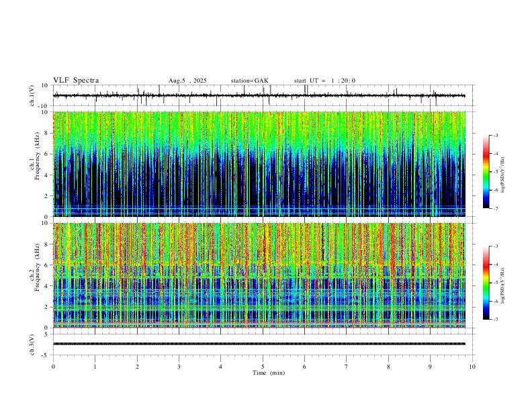Click the "8" kHz tick of ch.1 spectrogram
This screenshot has height=411, width=532.
tap(47, 133)
